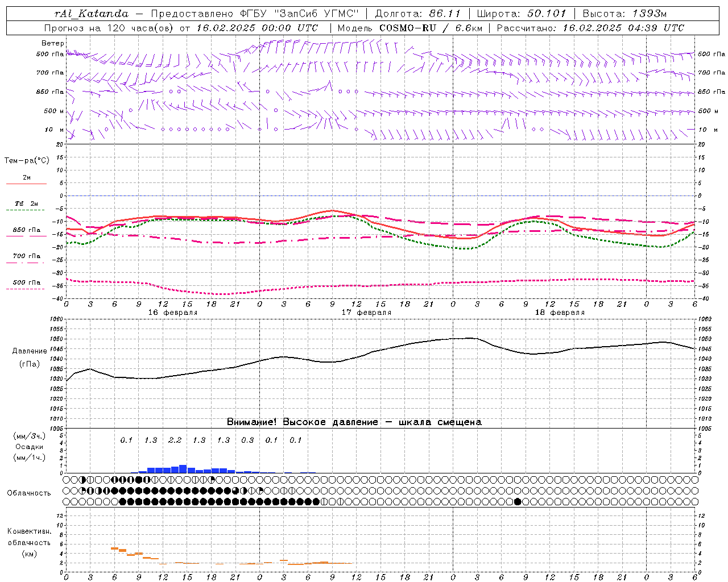Click the 'Конвективн.' convective cloud label
Viewport: 728px width, 582px height.
click(x=30, y=531)
